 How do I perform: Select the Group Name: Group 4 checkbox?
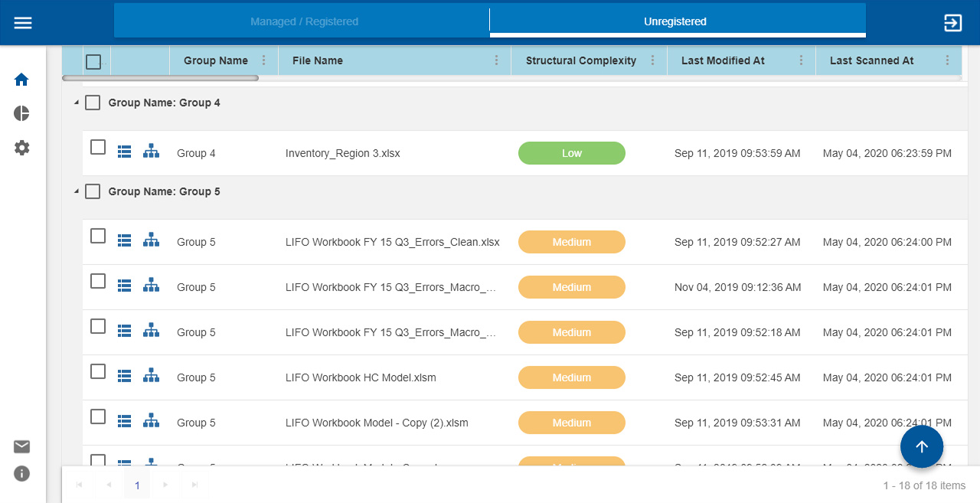click(x=93, y=103)
